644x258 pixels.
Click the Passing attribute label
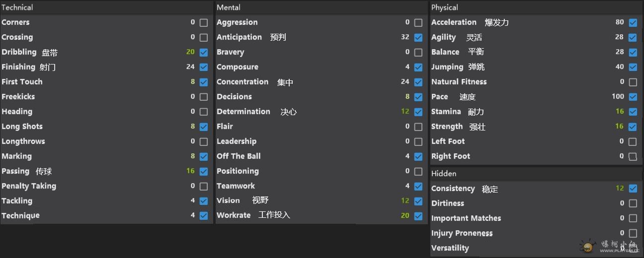pyautogui.click(x=15, y=171)
